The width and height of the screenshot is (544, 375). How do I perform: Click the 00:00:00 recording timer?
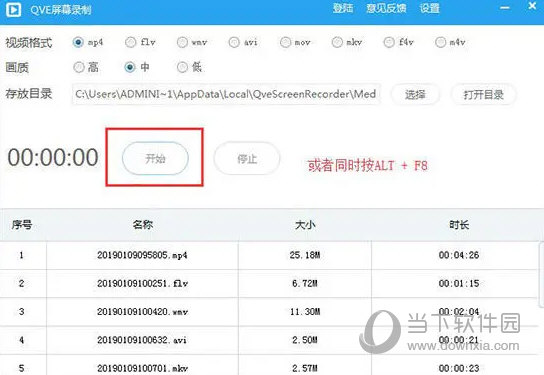click(53, 157)
